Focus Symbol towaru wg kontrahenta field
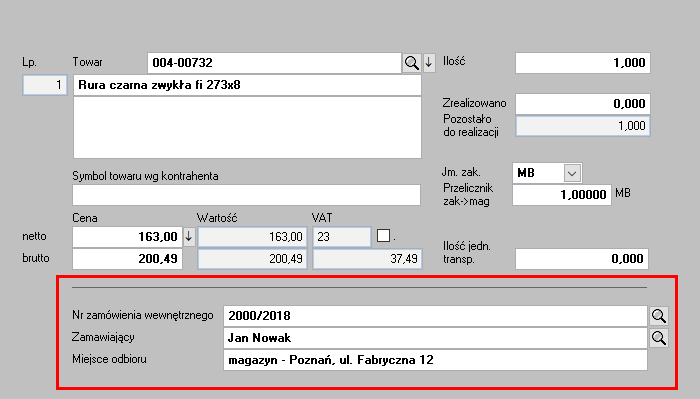Screen dimensions: 700x399 coord(246,195)
